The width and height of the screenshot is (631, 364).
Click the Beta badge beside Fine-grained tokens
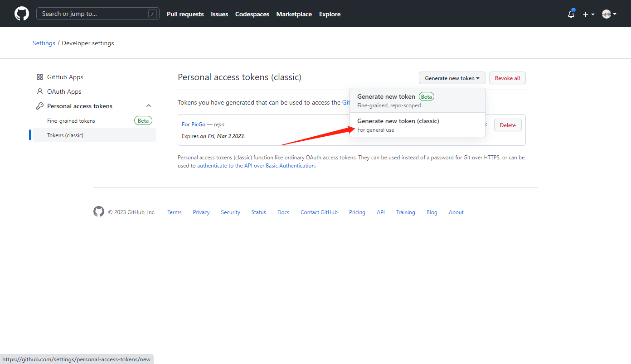tap(143, 121)
